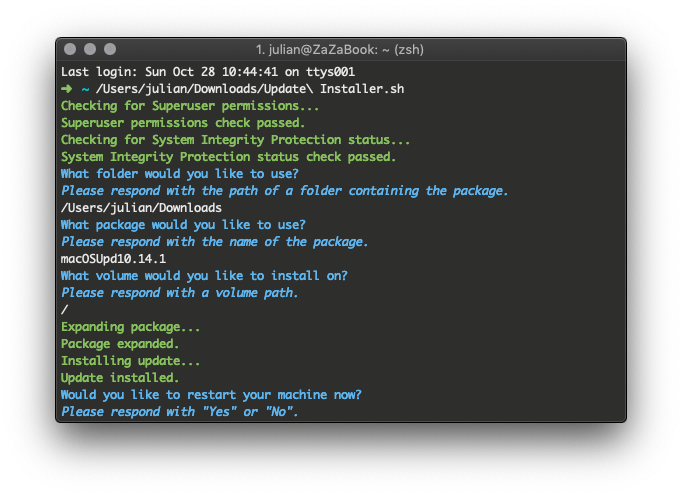Click the '/Users/julian/Downloads' response text
The image size is (682, 496).
141,208
